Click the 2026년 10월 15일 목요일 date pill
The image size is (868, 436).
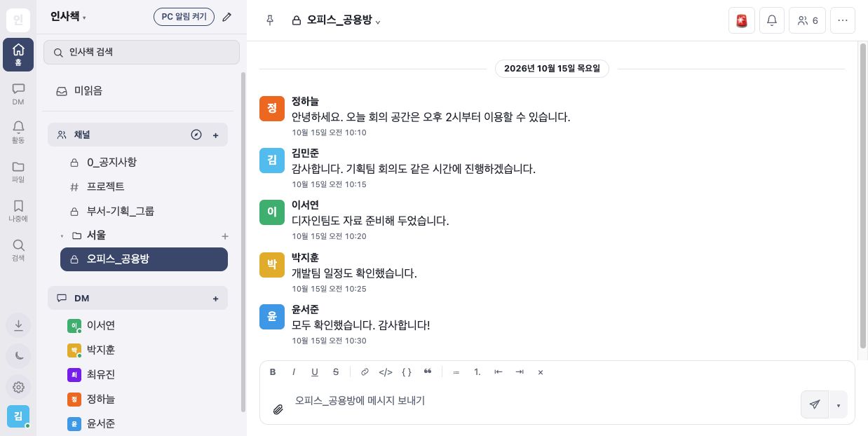pyautogui.click(x=552, y=68)
